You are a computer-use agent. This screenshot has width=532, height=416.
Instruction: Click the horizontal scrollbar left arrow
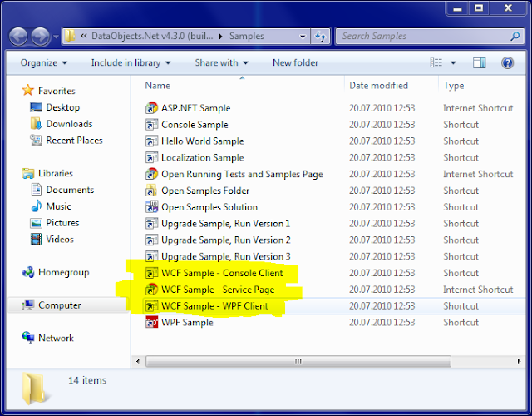coord(138,361)
